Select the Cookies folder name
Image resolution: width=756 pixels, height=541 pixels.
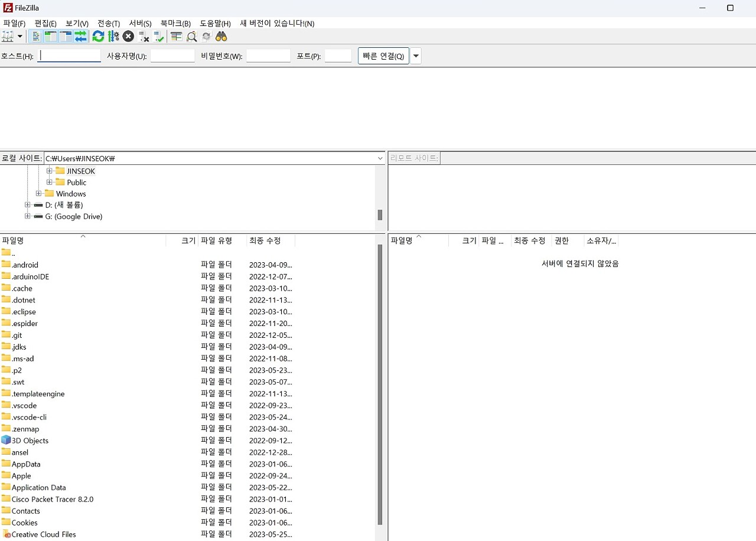click(25, 523)
